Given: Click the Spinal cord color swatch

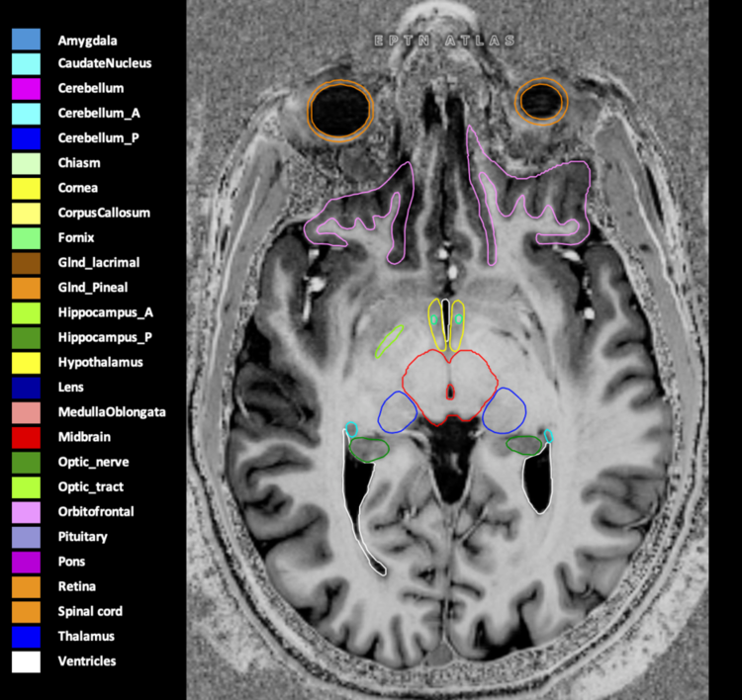Looking at the screenshot, I should 26,612.
